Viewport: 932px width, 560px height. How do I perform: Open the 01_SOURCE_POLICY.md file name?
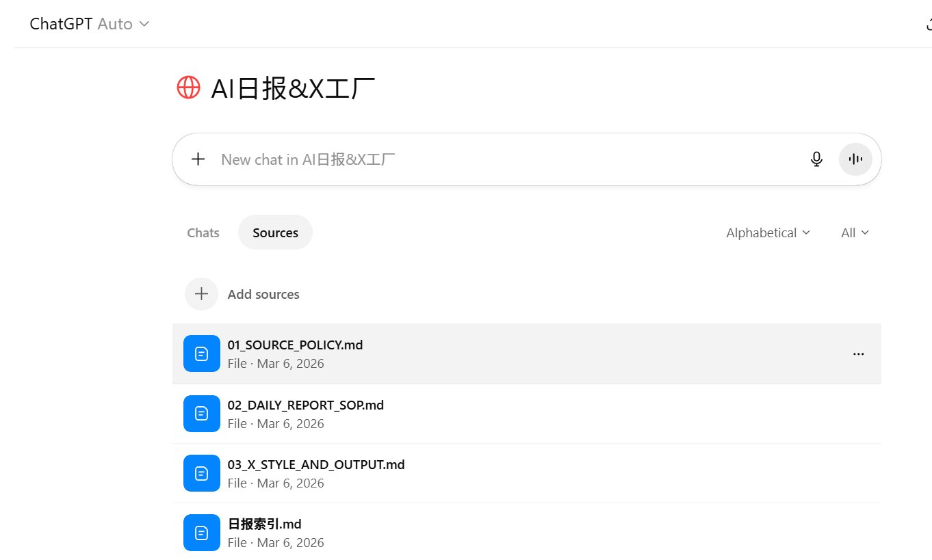pyautogui.click(x=295, y=345)
